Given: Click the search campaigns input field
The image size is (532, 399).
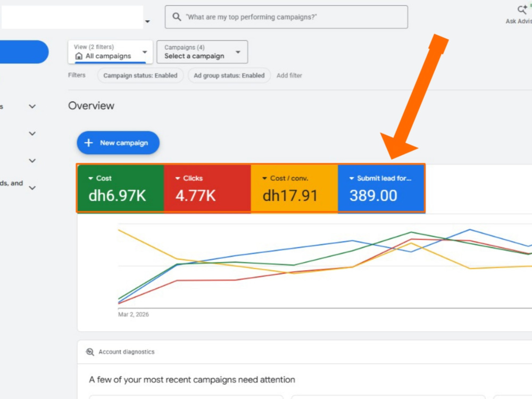Looking at the screenshot, I should (x=286, y=16).
